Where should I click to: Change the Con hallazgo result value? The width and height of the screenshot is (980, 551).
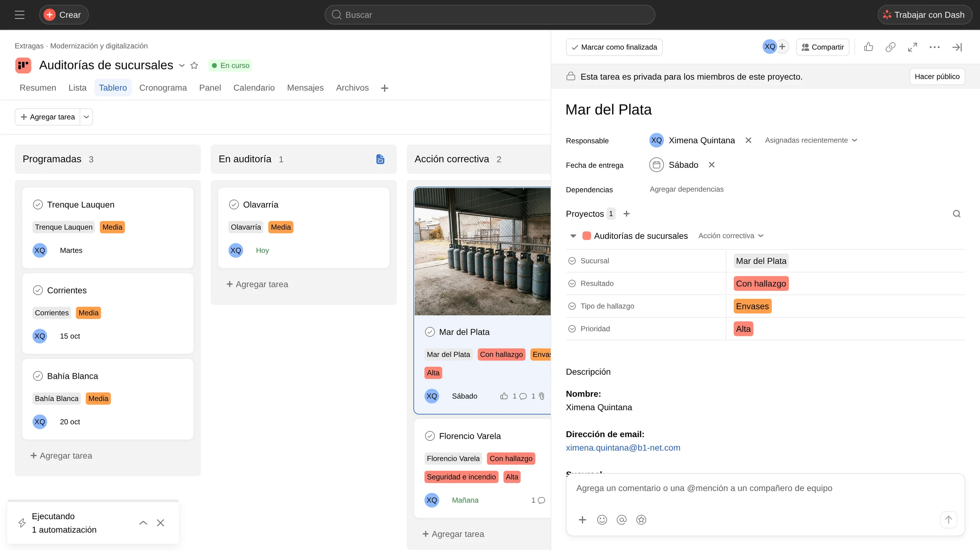(761, 284)
